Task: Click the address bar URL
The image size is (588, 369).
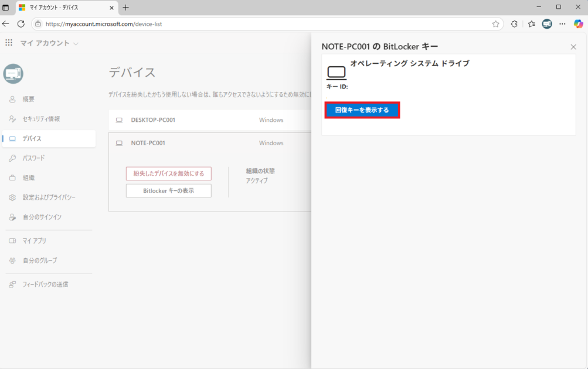Action: point(104,24)
